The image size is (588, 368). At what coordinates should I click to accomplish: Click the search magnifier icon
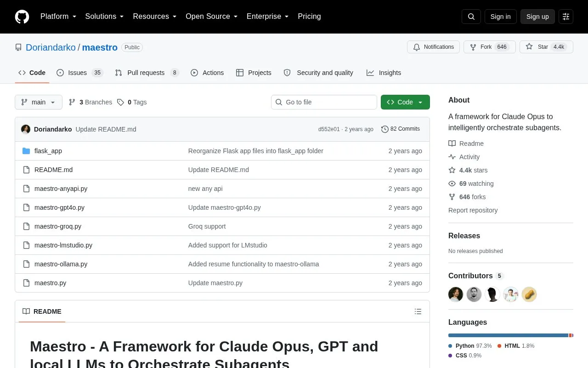[x=471, y=17]
